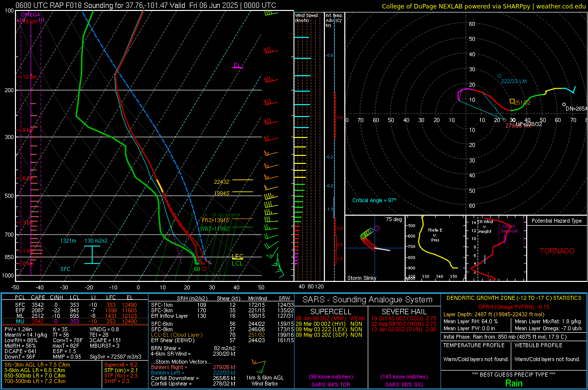Image resolution: width=588 pixels, height=390 pixels.
Task: Click the cyan left-mover circle on hodograph
Action: (x=499, y=76)
